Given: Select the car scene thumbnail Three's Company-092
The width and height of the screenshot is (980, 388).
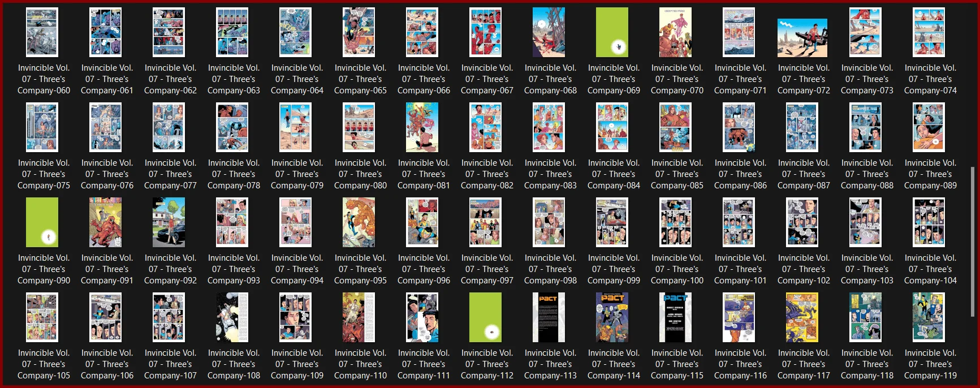Looking at the screenshot, I should 169,222.
